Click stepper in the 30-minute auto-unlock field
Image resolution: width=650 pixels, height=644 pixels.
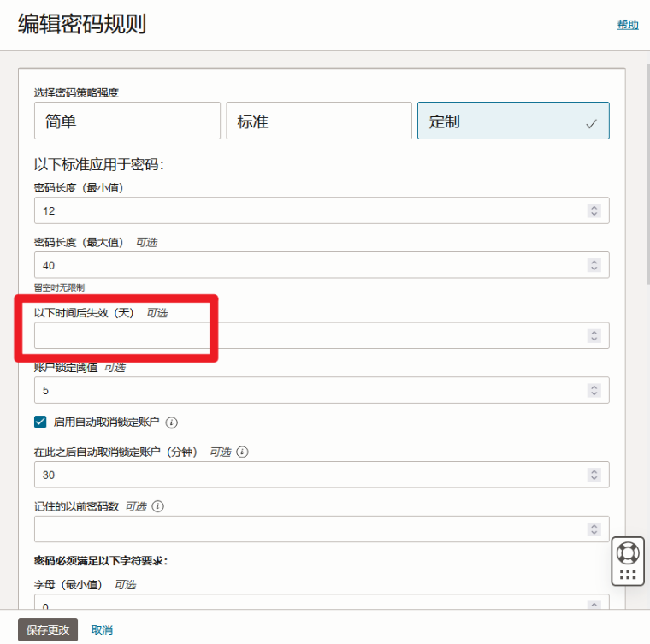pos(594,475)
